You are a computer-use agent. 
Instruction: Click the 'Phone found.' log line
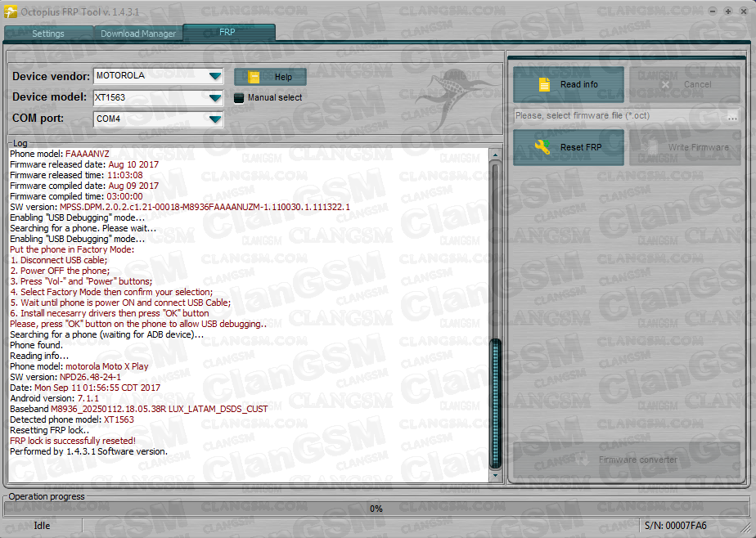coord(36,345)
